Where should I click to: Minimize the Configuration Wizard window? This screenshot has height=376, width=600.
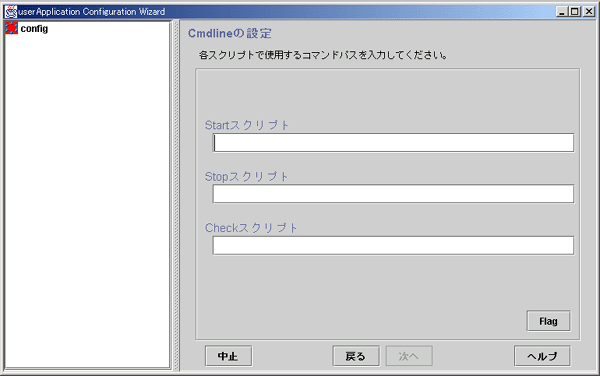click(x=561, y=11)
